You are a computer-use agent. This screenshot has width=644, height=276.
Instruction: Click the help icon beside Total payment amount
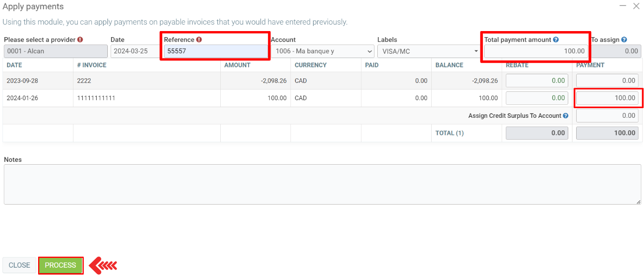click(556, 40)
